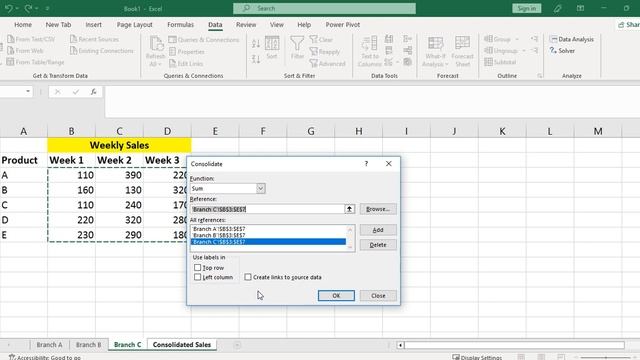The image size is (640, 360).
Task: Choose From Table/Range
Action: pos(36,62)
